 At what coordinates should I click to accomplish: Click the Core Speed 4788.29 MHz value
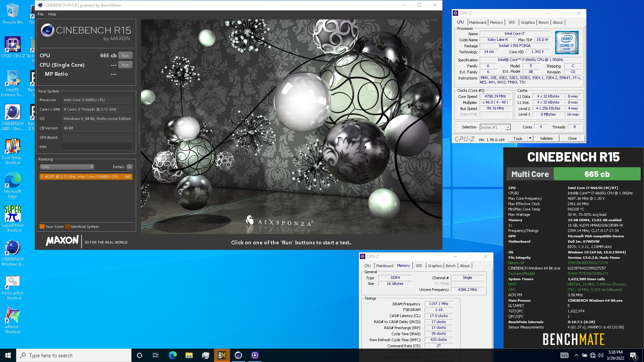[x=495, y=97]
